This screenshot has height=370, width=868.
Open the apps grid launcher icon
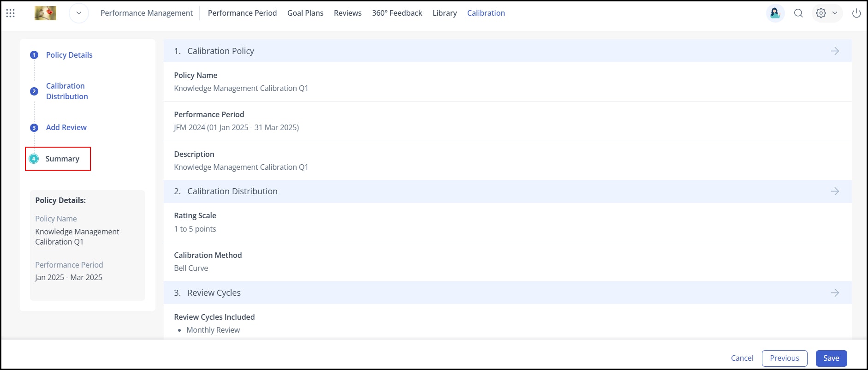point(11,13)
